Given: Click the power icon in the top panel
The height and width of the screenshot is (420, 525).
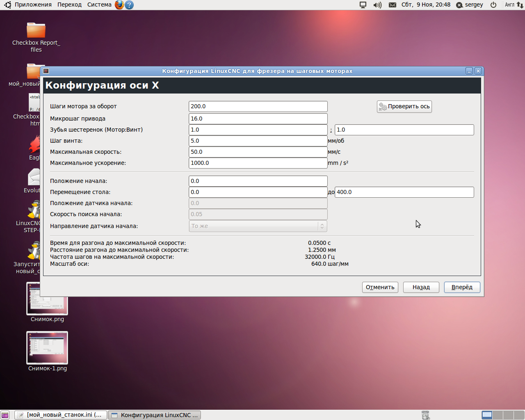Looking at the screenshot, I should [x=493, y=5].
